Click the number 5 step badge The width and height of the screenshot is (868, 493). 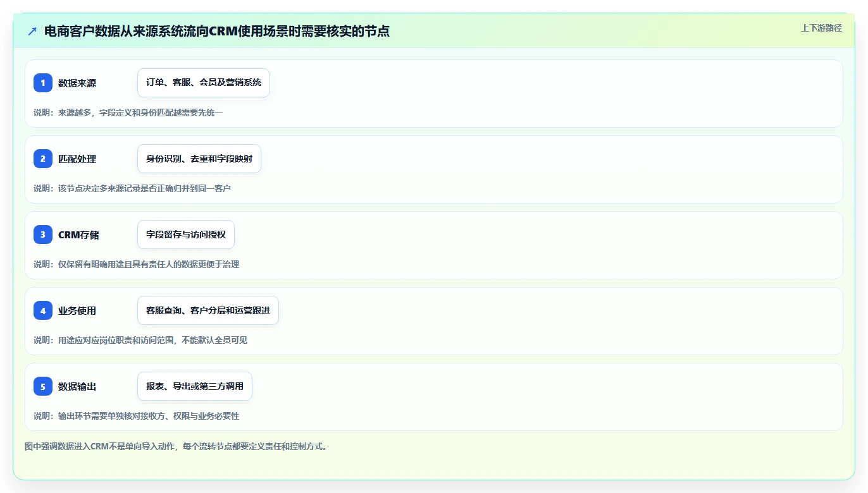pyautogui.click(x=43, y=386)
